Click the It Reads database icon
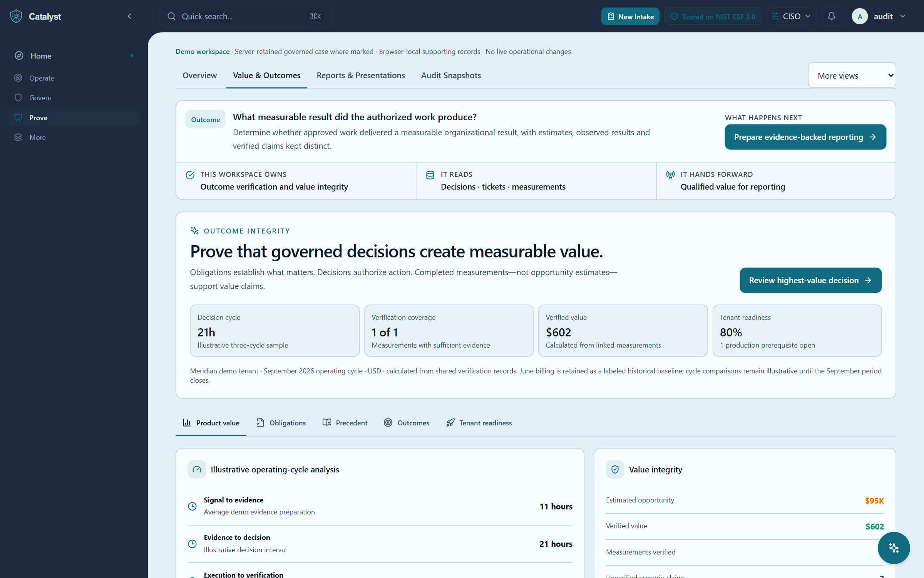 (430, 175)
